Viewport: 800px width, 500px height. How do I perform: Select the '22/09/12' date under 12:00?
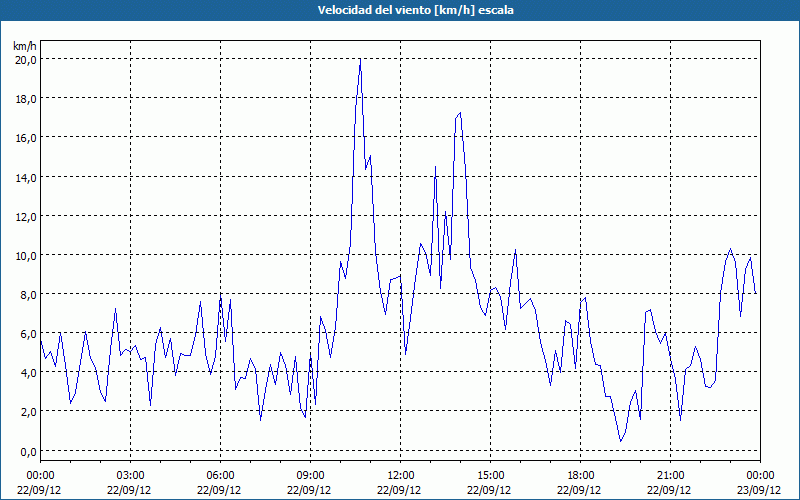point(399,490)
